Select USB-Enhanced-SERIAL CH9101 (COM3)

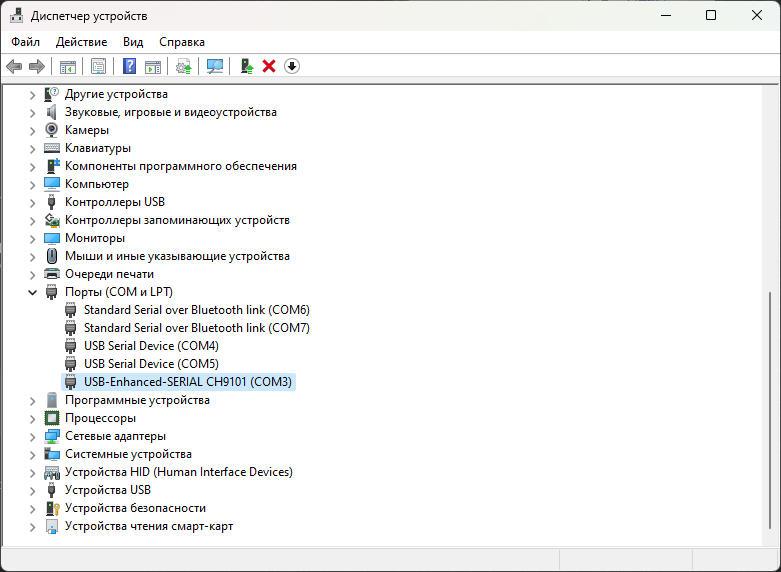(x=188, y=382)
